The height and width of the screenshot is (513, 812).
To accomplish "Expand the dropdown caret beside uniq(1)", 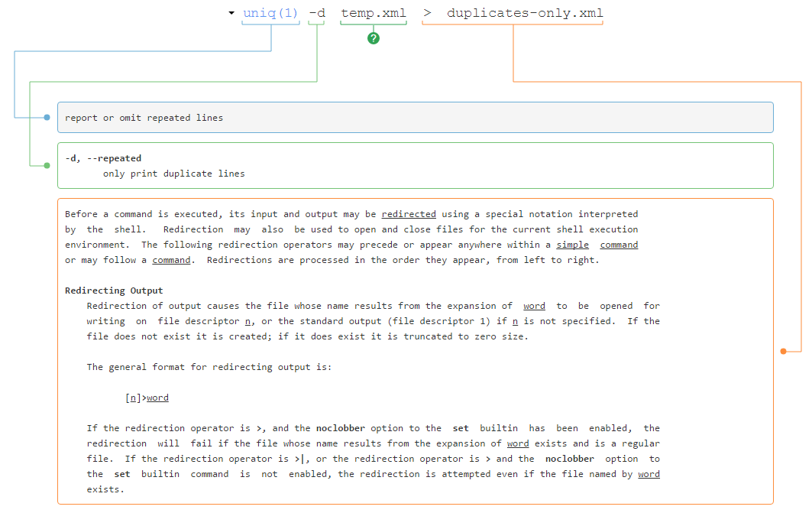I will coord(231,13).
